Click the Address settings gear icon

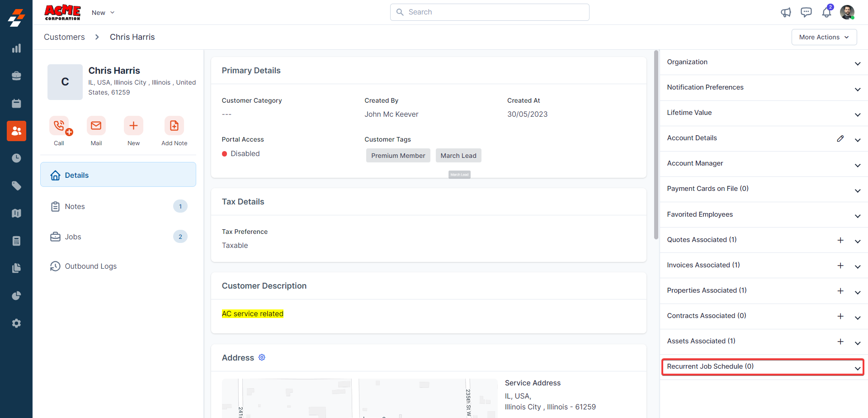(x=262, y=357)
